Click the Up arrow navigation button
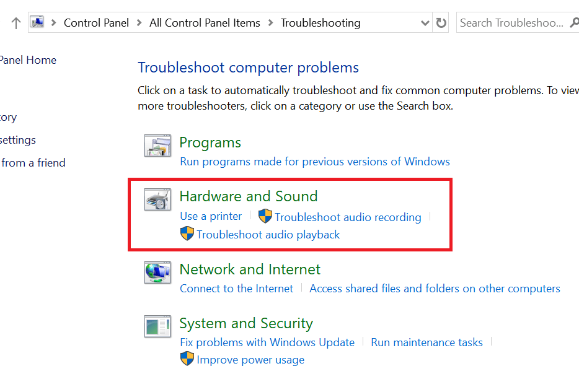Screen dimensions: 579x392 pyautogui.click(x=16, y=23)
